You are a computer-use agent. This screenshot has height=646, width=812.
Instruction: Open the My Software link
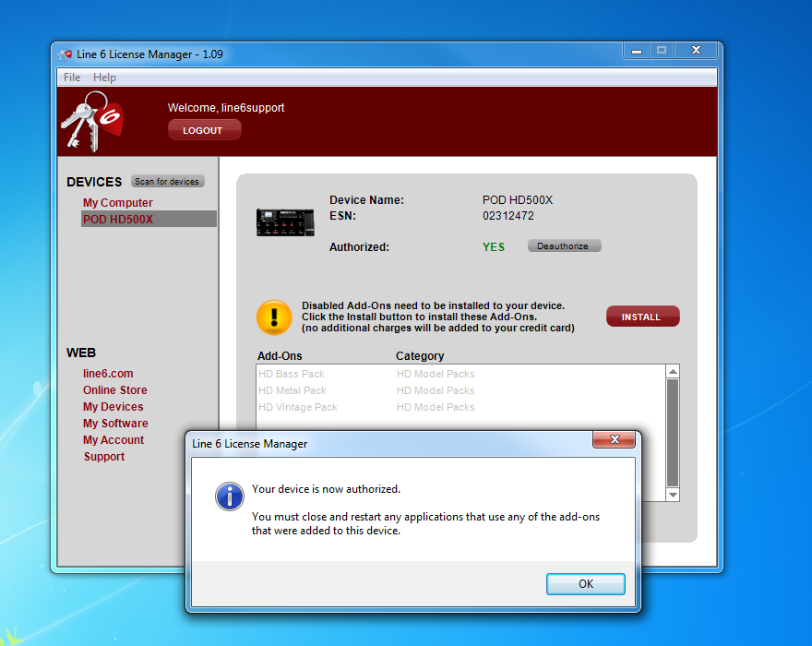115,424
